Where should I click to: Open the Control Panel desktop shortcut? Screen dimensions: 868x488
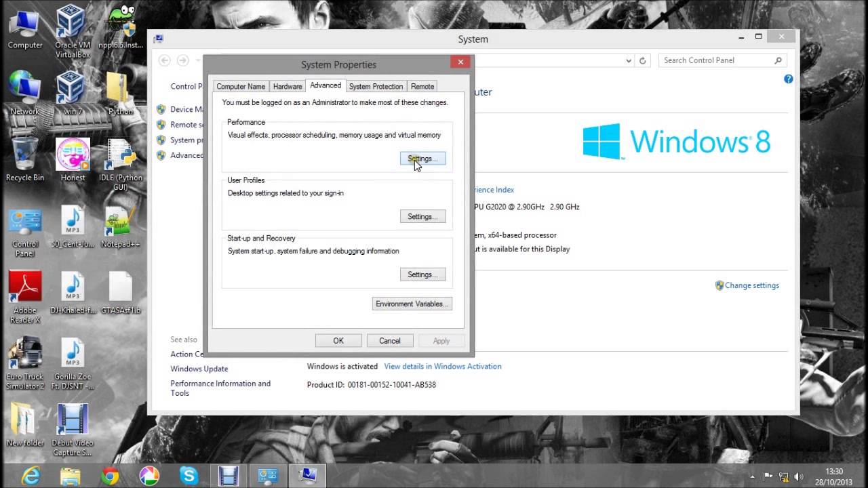25,232
